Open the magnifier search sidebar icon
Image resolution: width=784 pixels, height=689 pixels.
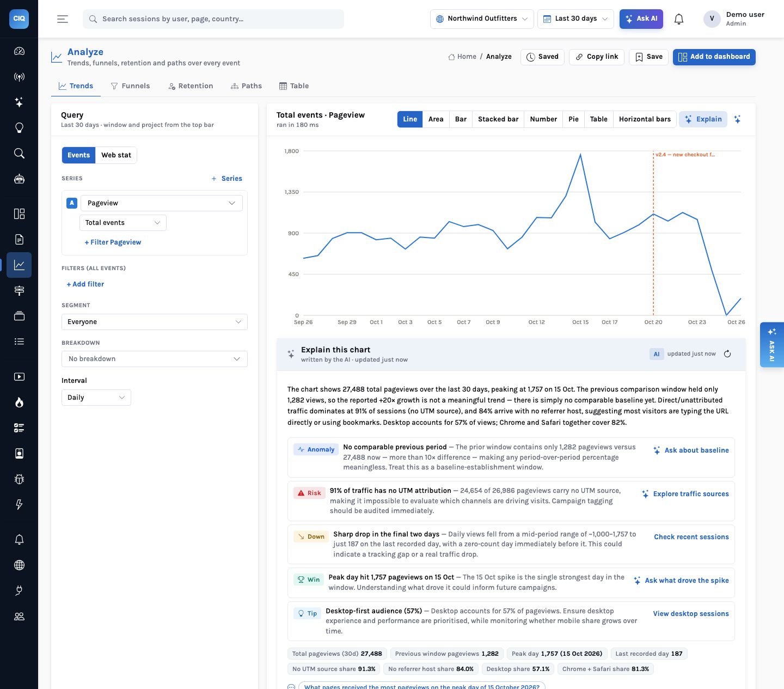coord(19,154)
